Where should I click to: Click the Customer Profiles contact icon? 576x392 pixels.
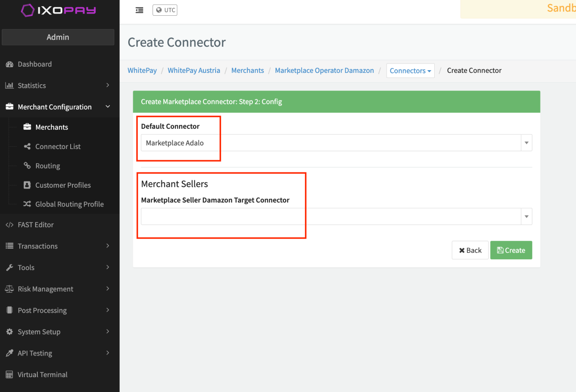(27, 185)
